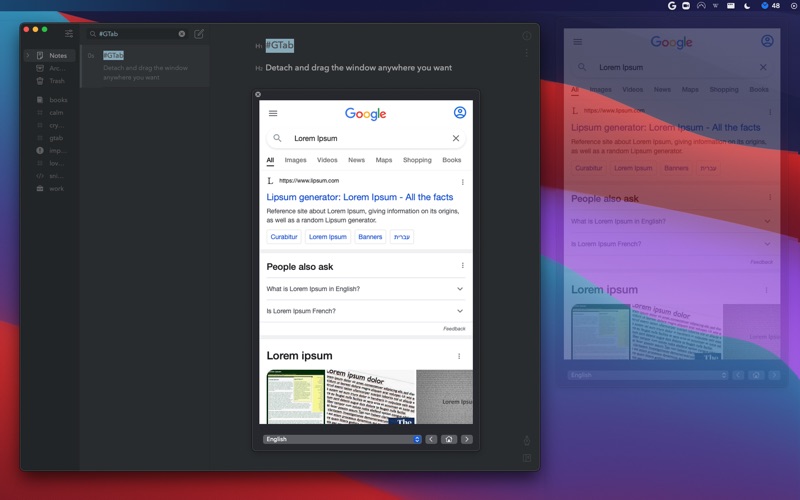Expand What is Lorem Ipsum in English? question
This screenshot has width=800, height=500.
pos(365,289)
